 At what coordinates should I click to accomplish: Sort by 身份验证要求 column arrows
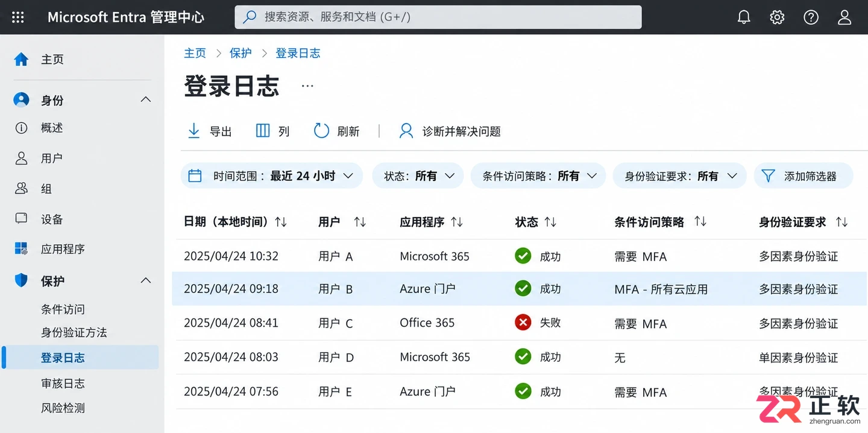(x=842, y=222)
